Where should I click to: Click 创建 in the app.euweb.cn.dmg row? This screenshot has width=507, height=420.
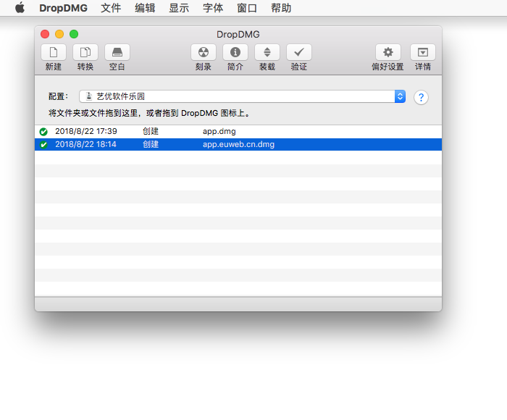pyautogui.click(x=151, y=144)
